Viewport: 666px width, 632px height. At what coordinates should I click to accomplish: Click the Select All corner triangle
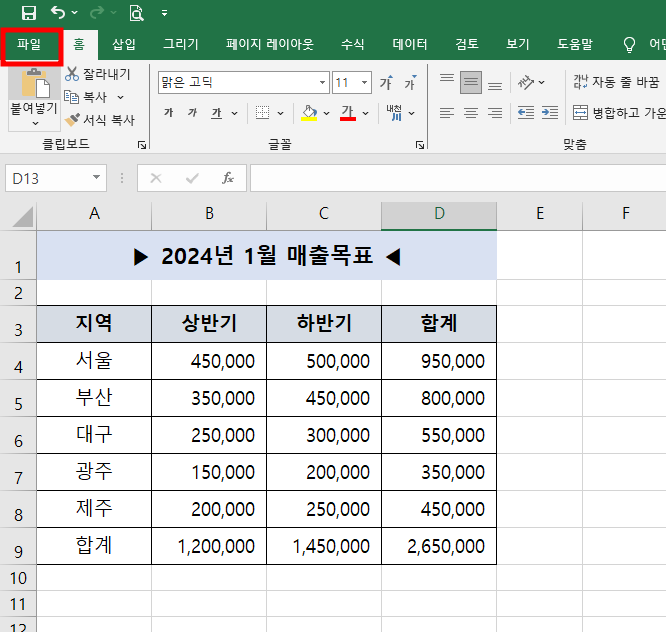click(x=23, y=217)
